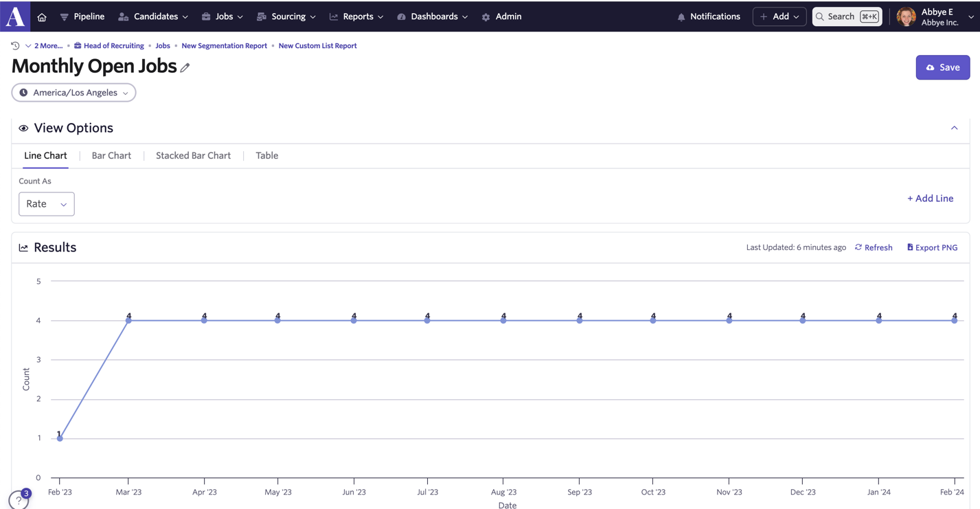This screenshot has width=980, height=509.
Task: Open New Segmentation Report breadcrumb
Action: [224, 46]
